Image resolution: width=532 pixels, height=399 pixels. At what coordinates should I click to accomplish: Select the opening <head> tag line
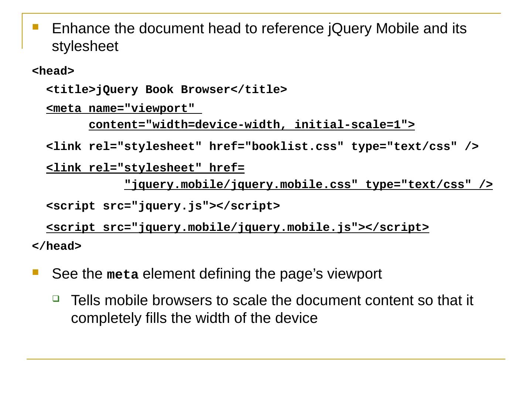54,71
